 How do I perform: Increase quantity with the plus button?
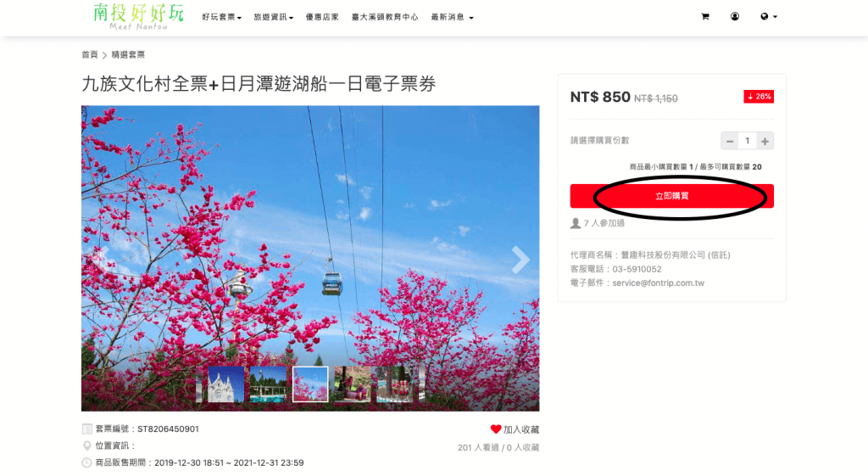(765, 142)
